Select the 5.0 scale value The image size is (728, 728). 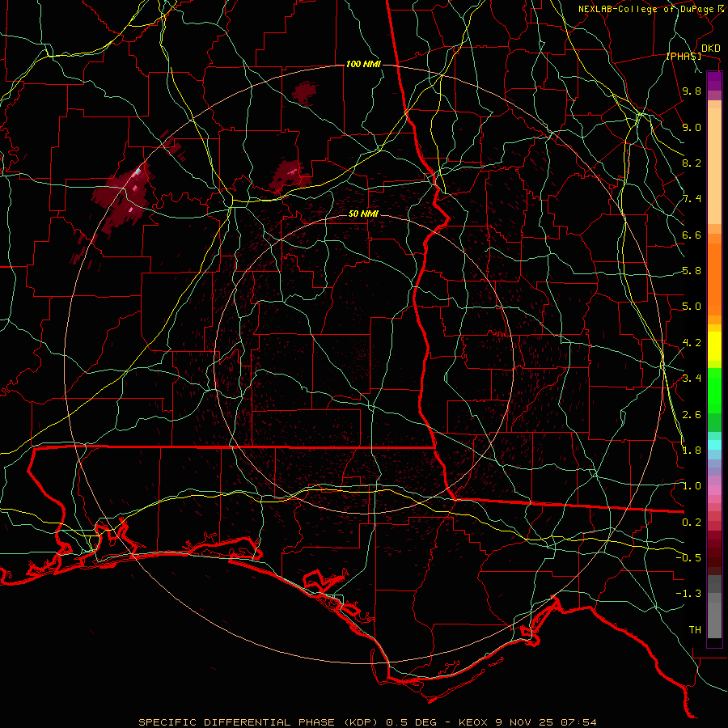coord(692,307)
